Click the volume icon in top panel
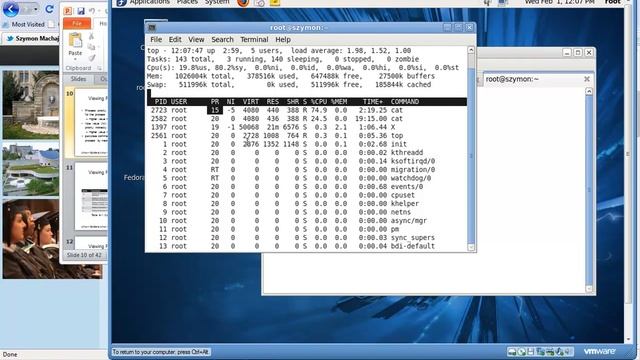 [487, 3]
